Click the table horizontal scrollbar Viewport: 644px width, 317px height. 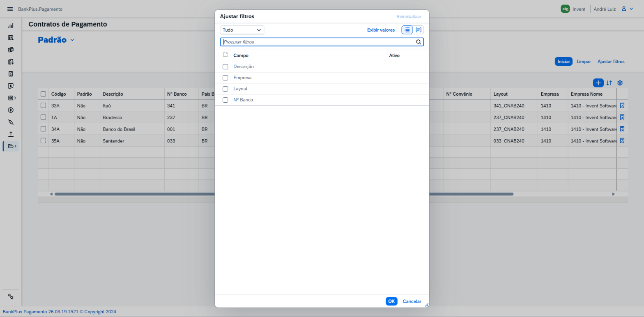click(x=284, y=194)
